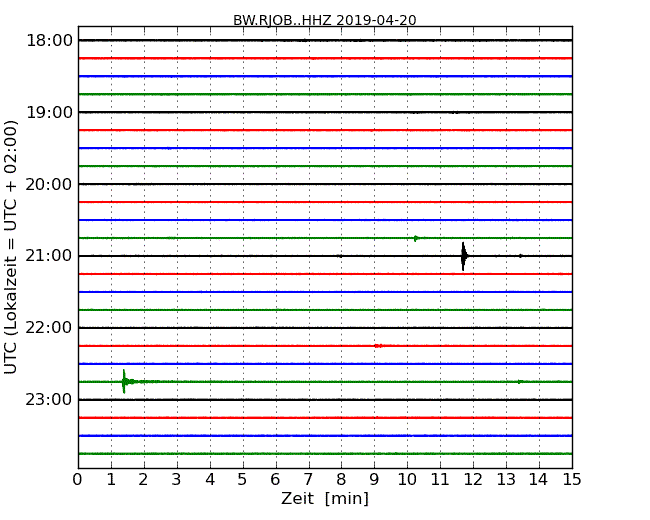Image resolution: width=650 pixels, height=520 pixels.
Task: Click the small green blip on the 20:45 trace
Action: pos(416,238)
